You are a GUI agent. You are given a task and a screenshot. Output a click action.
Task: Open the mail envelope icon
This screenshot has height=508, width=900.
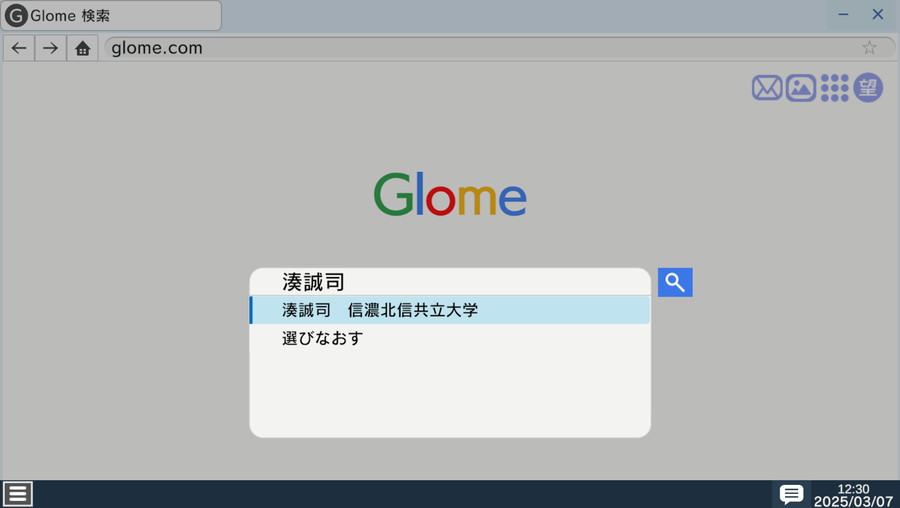click(x=767, y=88)
